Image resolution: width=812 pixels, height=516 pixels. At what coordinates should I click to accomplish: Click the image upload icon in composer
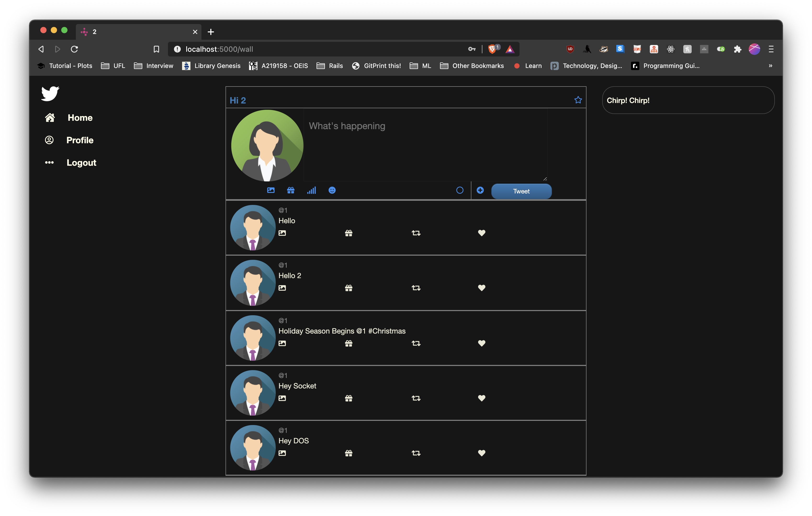[271, 190]
